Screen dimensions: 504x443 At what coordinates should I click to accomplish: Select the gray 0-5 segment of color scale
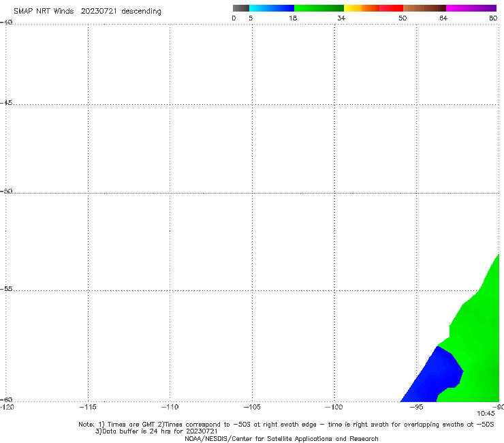241,8
